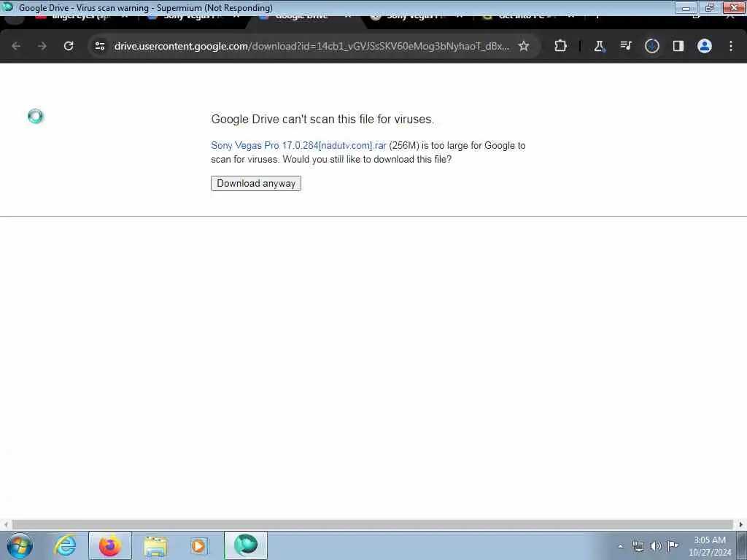747x560 pixels.
Task: Open the browser three-dot menu
Action: click(x=731, y=46)
